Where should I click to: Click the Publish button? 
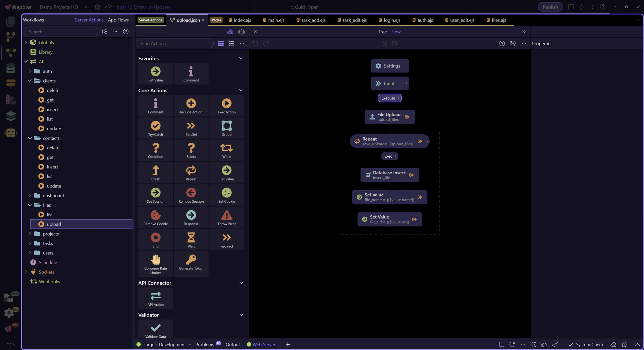pyautogui.click(x=550, y=7)
